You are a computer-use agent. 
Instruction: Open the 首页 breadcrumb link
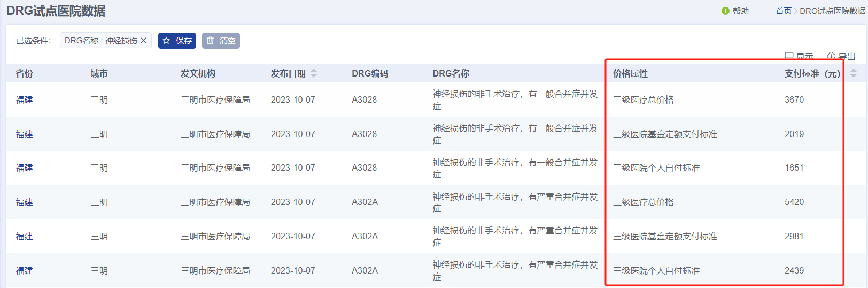pyautogui.click(x=784, y=11)
